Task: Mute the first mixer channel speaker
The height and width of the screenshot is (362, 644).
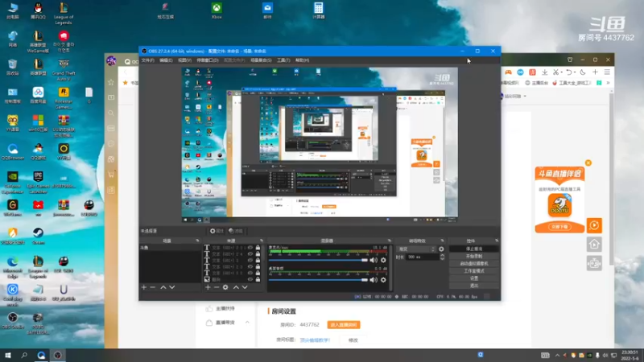Action: [374, 260]
